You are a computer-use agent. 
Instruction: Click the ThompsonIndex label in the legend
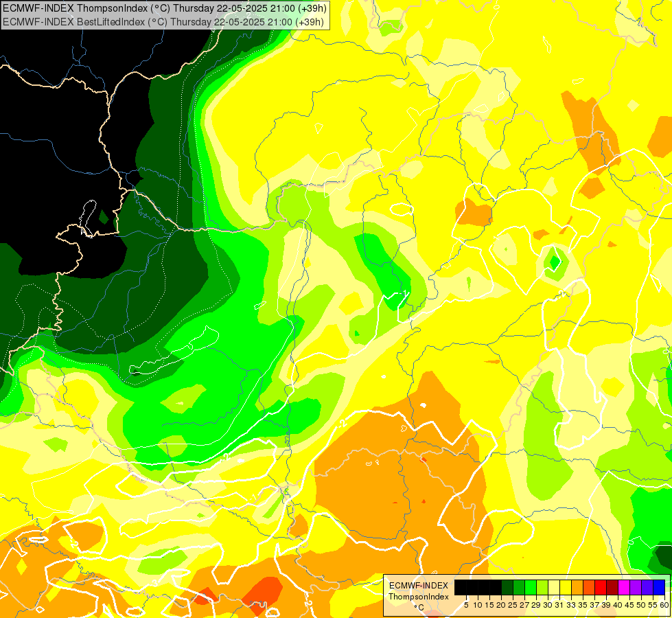coord(418,597)
